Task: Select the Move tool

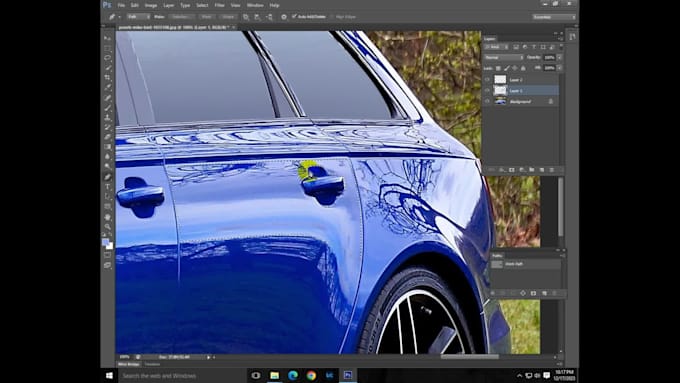Action: (x=108, y=38)
